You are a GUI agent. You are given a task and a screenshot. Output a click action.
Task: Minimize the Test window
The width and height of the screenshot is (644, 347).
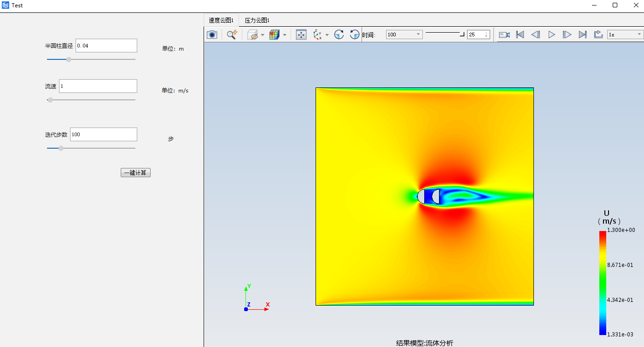[594, 6]
